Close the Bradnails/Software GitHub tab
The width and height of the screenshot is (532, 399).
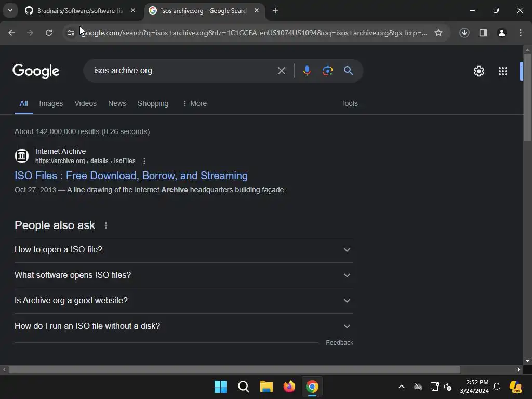coord(133,10)
